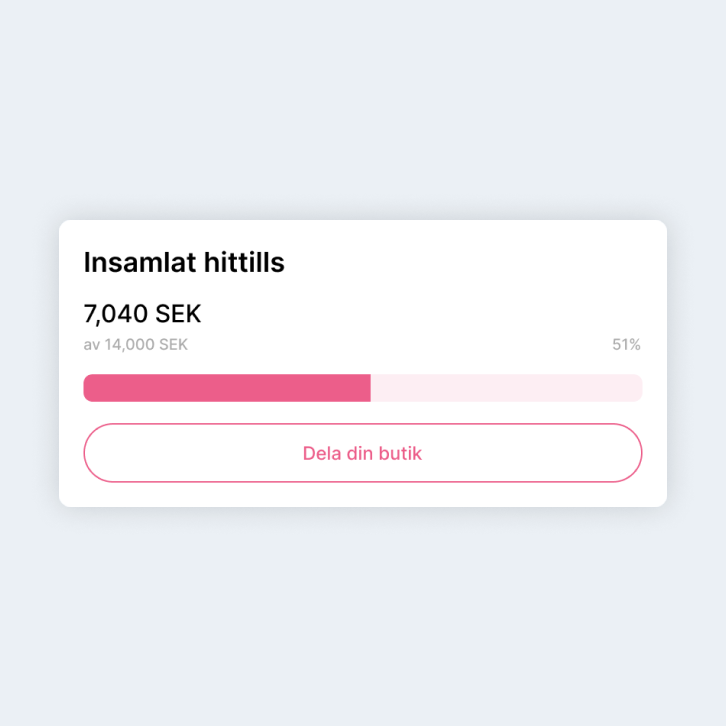Click where the filled progress ends

[369, 388]
